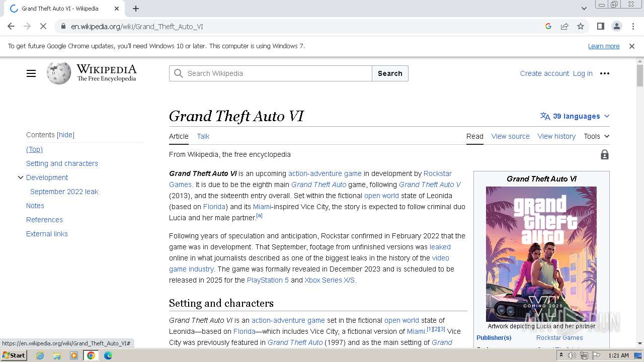
Task: Launch Windows Media Player from taskbar
Action: pyautogui.click(x=74, y=355)
